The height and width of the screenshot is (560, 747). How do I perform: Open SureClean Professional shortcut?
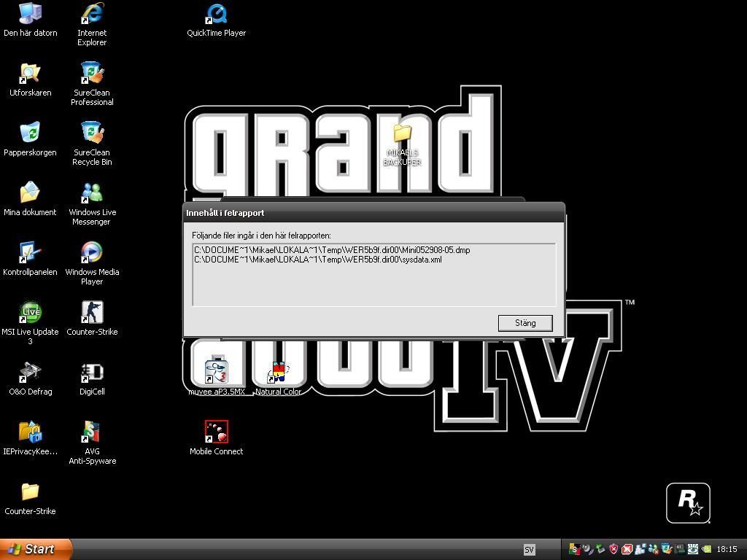click(92, 84)
